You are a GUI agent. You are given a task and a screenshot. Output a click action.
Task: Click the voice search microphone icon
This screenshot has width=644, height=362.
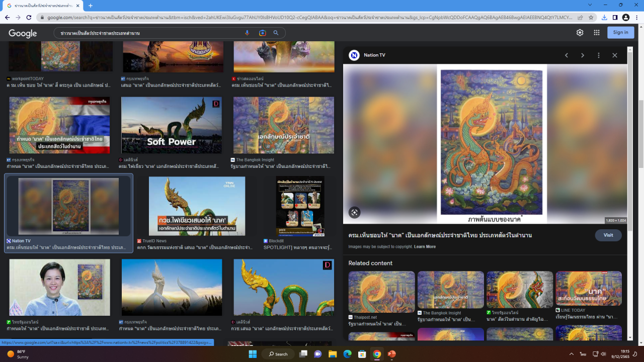click(247, 33)
